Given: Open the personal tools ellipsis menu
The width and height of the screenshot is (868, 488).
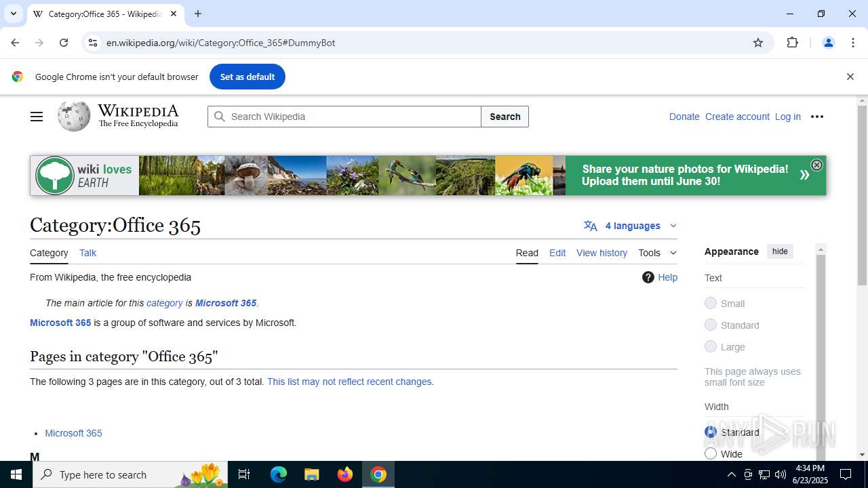Looking at the screenshot, I should [x=817, y=117].
